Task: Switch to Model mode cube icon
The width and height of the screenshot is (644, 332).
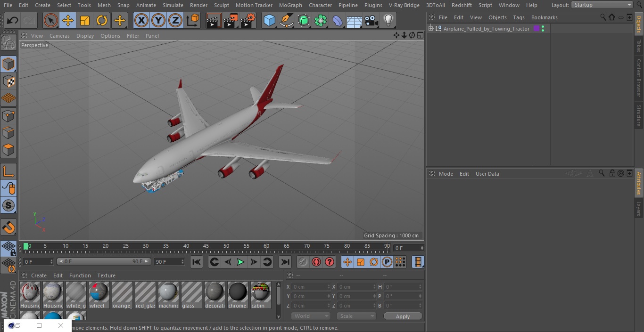Action: [x=8, y=64]
